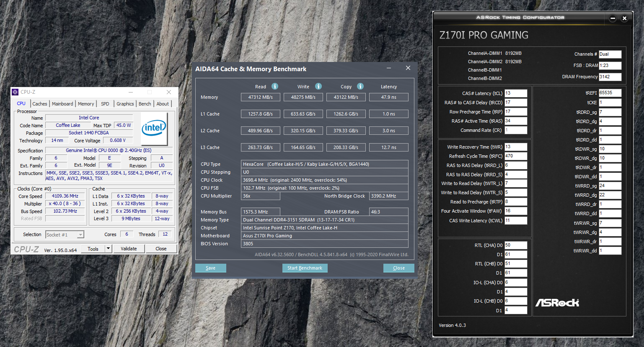Click the Close button at the bottom of AIDA64
The image size is (644, 347).
click(399, 268)
